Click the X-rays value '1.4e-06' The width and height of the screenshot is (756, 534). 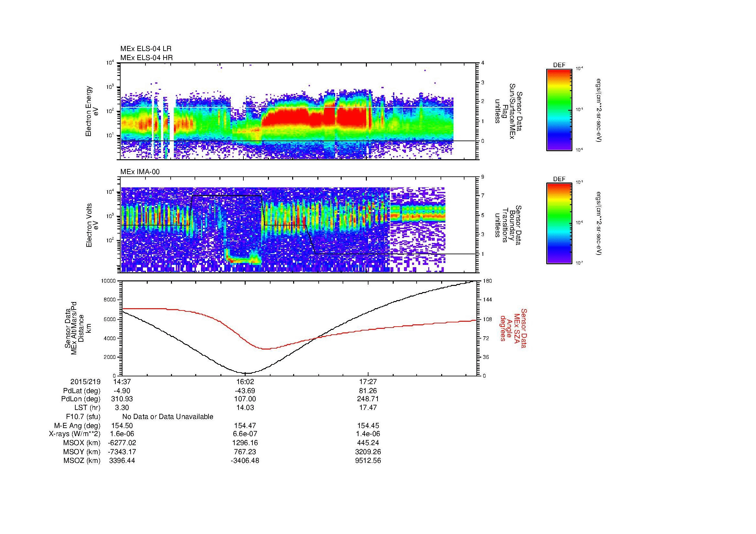(368, 434)
